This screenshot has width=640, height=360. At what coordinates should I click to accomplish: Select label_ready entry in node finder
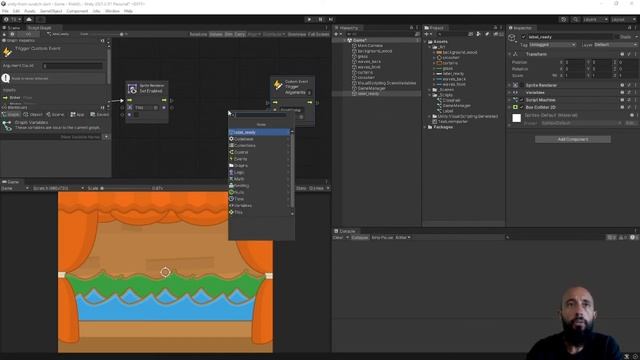tap(259, 132)
